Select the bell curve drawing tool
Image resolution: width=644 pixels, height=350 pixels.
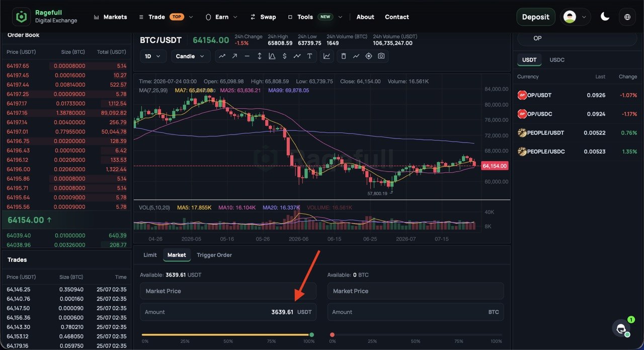tap(272, 56)
